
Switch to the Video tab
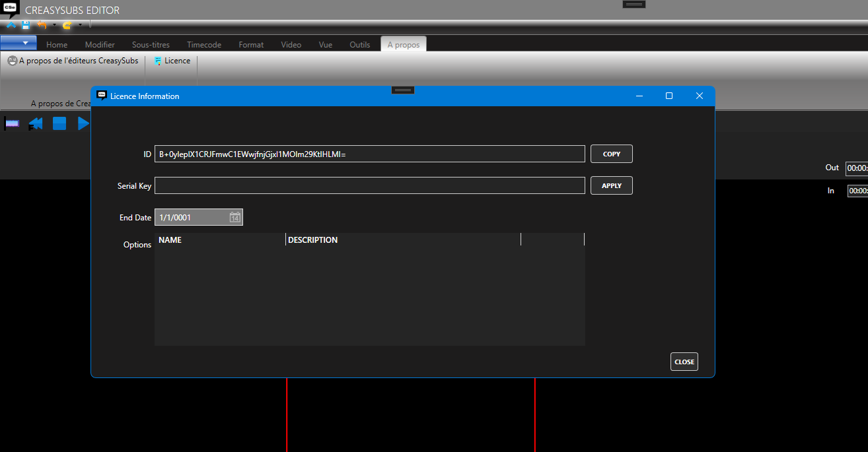(x=291, y=45)
